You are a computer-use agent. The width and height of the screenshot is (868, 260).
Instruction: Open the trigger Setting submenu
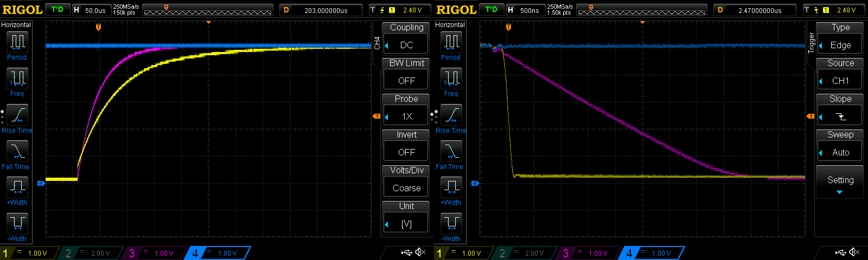point(840,183)
